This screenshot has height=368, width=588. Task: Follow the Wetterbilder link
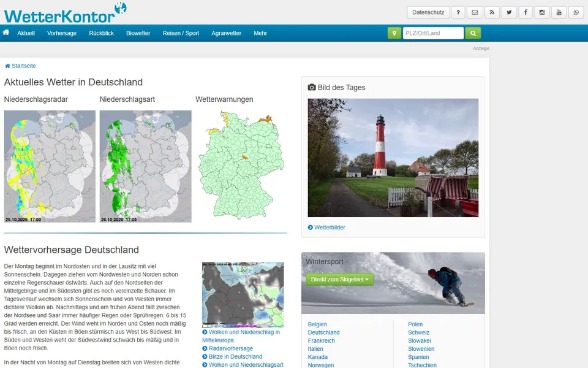coord(326,227)
